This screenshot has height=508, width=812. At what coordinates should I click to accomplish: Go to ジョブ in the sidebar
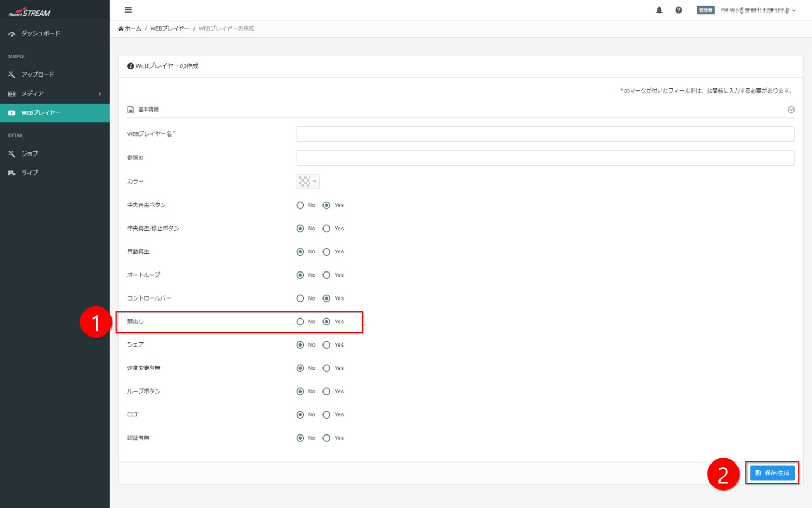[x=30, y=153]
